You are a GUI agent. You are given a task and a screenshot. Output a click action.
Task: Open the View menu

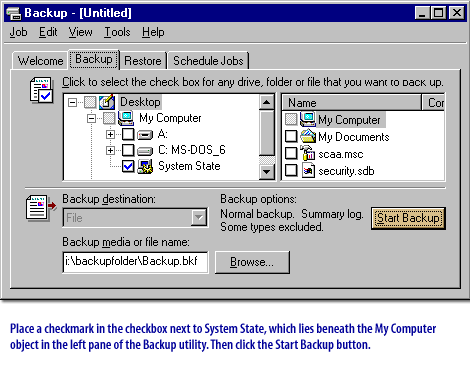[x=80, y=32]
